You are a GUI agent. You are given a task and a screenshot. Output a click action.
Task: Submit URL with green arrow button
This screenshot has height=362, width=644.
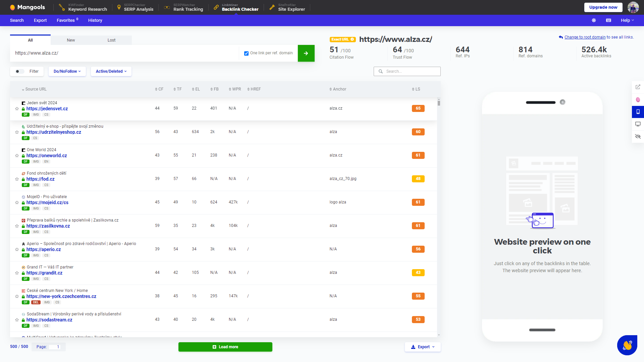tap(306, 53)
